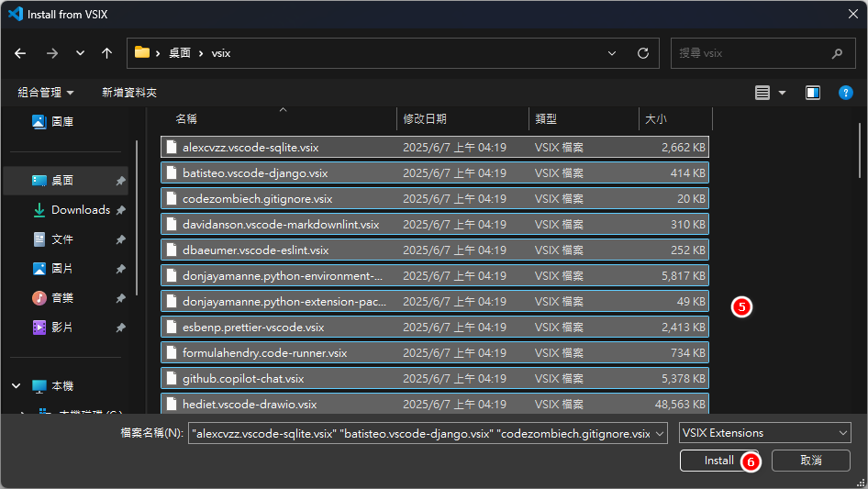
Task: Open the 組合管理 menu
Action: [x=45, y=93]
